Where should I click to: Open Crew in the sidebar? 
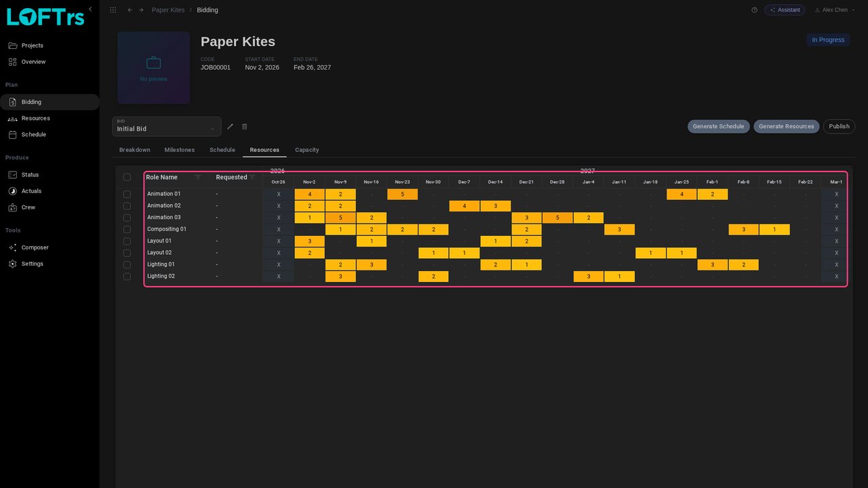point(50,207)
